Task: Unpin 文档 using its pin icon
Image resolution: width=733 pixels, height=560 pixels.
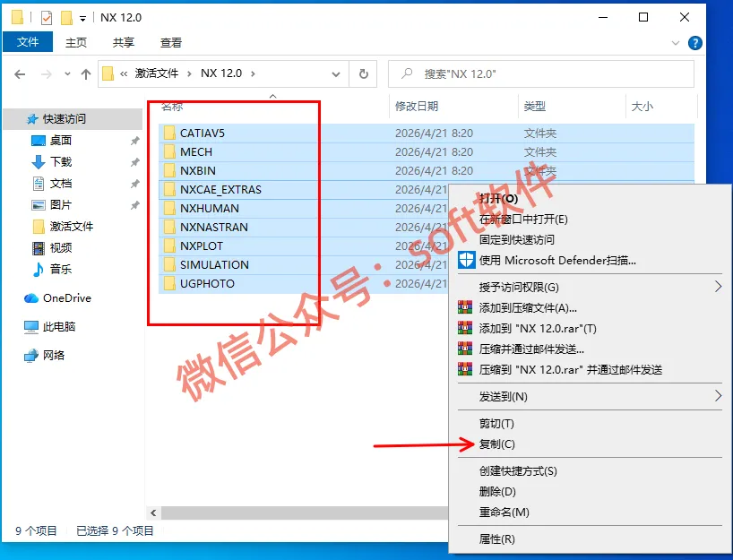Action: 134,184
